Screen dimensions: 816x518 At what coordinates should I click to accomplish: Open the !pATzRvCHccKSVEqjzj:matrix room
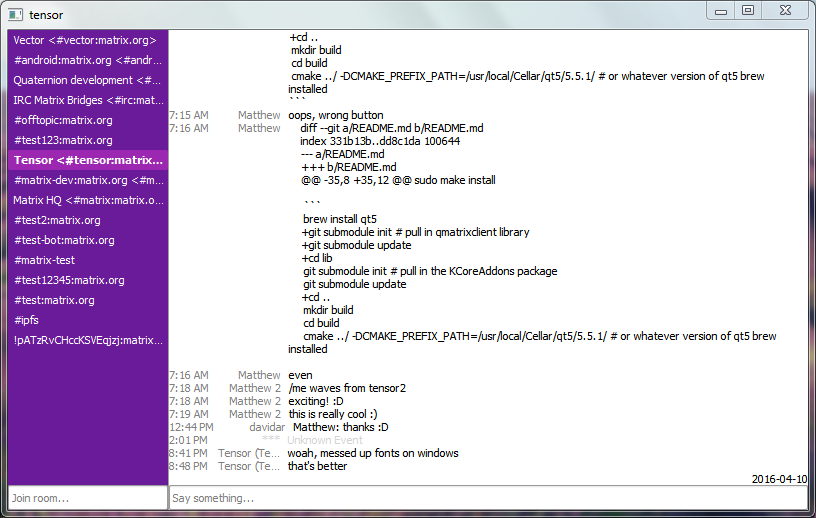click(87, 340)
